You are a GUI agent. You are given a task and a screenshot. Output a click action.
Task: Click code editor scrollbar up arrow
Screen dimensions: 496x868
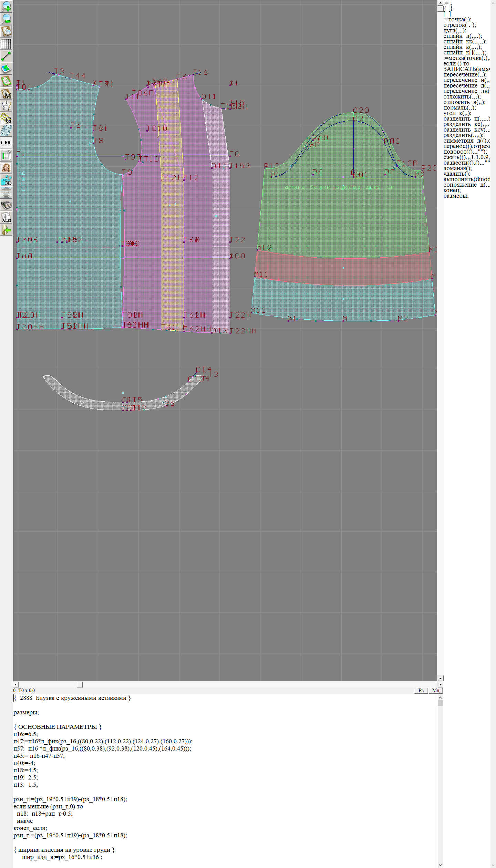pyautogui.click(x=440, y=697)
